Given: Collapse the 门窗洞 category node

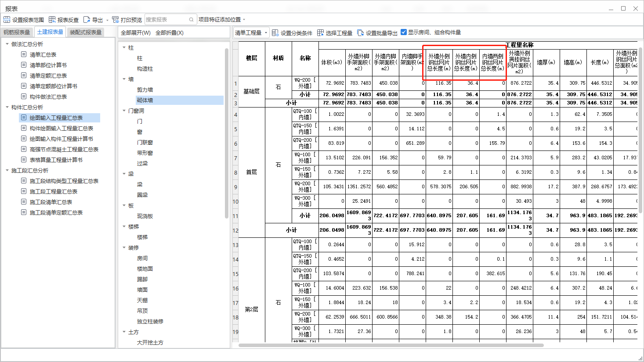Looking at the screenshot, I should 124,111.
